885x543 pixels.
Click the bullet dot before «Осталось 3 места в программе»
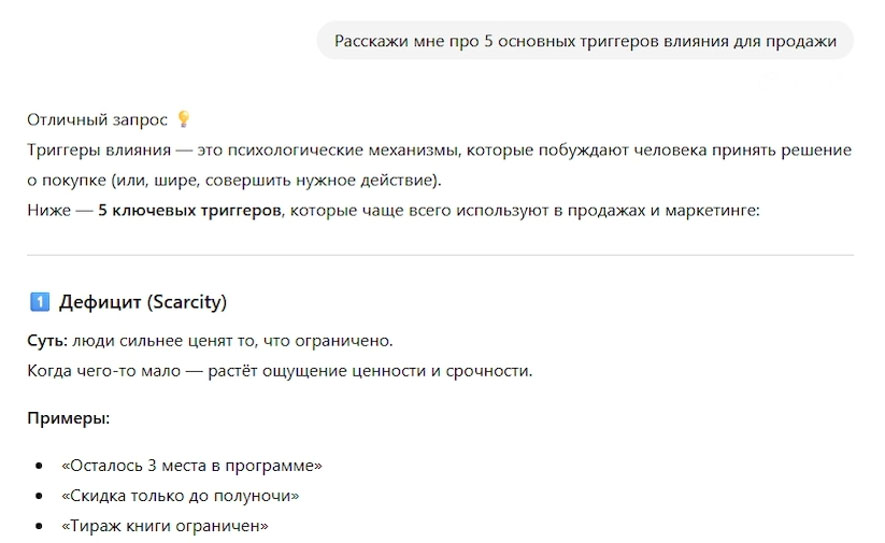(x=39, y=466)
